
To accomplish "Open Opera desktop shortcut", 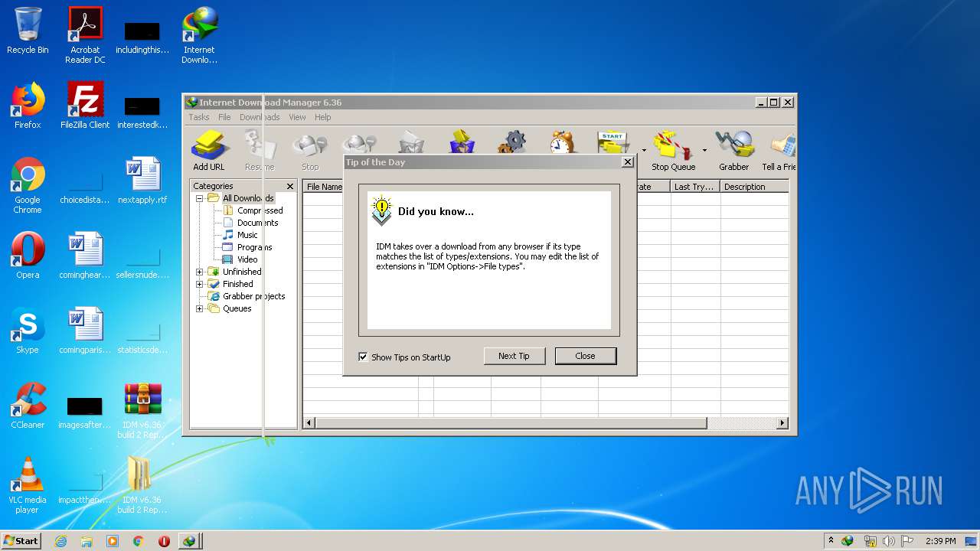I will [x=28, y=256].
